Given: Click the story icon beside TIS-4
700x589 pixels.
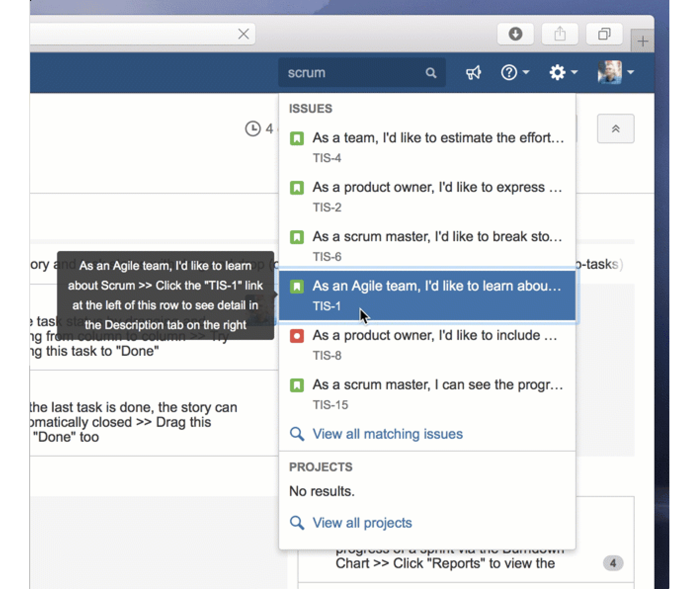Looking at the screenshot, I should pos(297,138).
